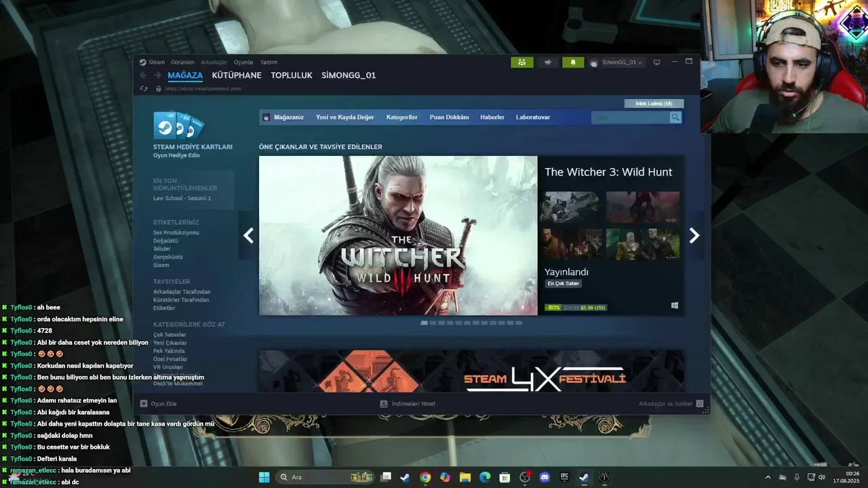The height and width of the screenshot is (488, 868).
Task: Open Kategoriler menu in store nav
Action: pyautogui.click(x=401, y=117)
